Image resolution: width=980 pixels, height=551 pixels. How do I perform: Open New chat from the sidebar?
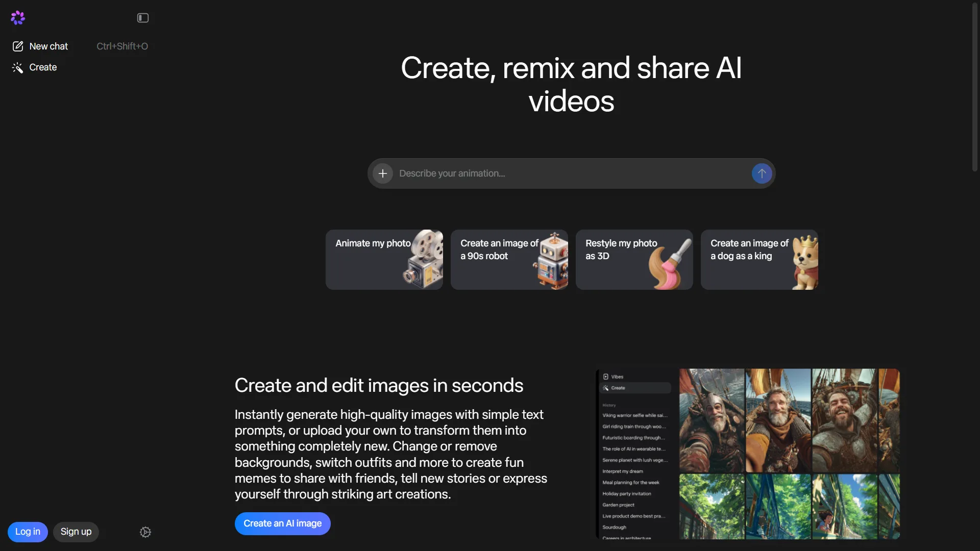[48, 46]
